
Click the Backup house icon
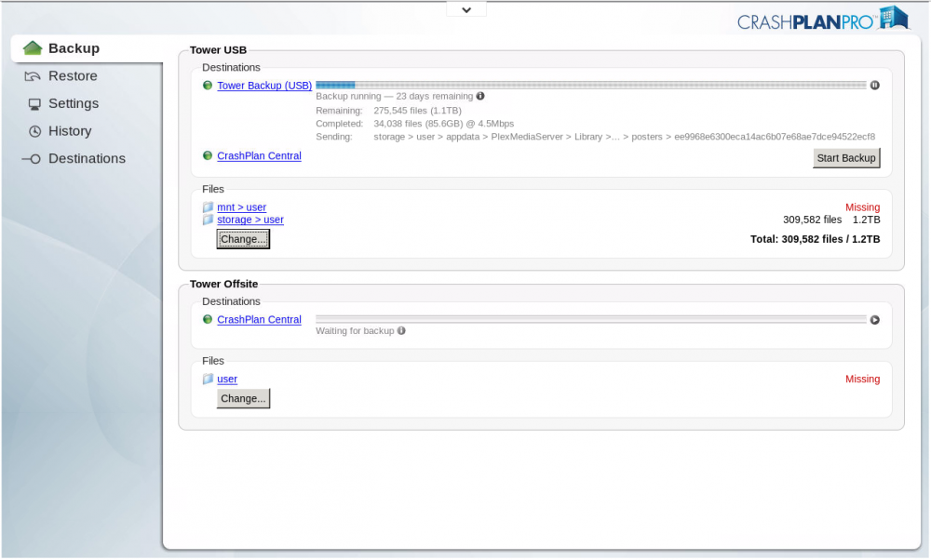pyautogui.click(x=33, y=48)
